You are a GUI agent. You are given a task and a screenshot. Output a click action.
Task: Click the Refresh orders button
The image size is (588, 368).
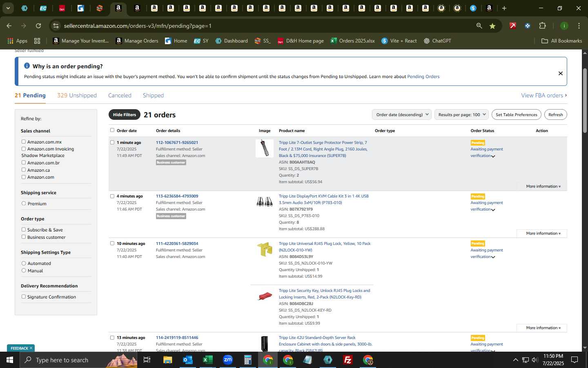(x=555, y=114)
